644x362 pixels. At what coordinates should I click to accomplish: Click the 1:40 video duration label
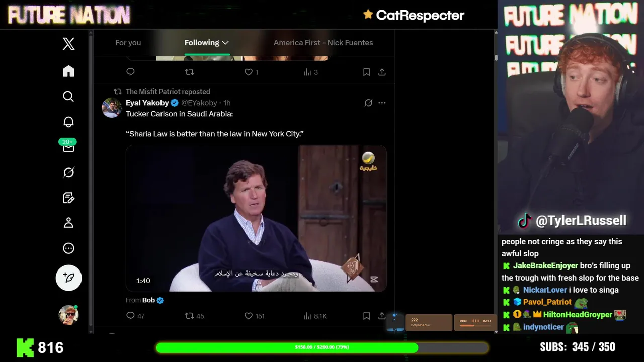pos(143,281)
